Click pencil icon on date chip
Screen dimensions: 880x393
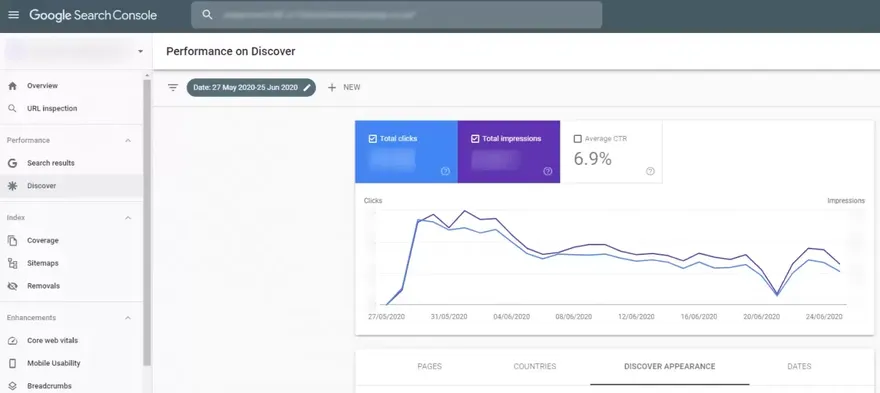[306, 88]
